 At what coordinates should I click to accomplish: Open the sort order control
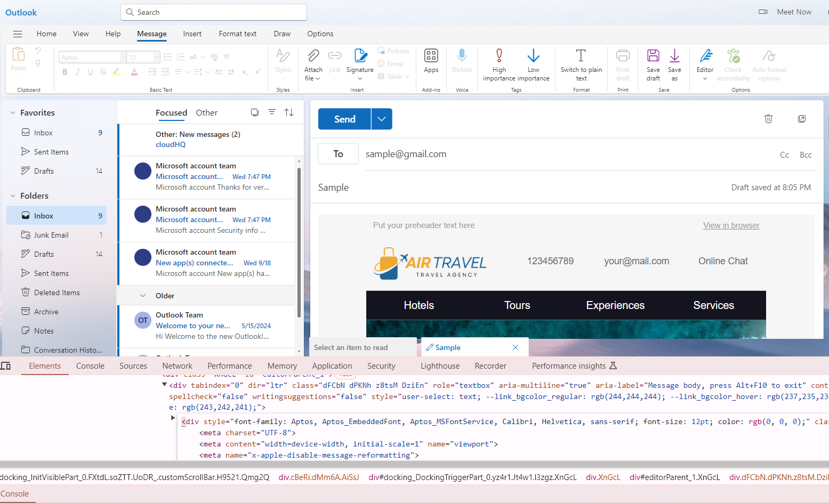point(289,112)
